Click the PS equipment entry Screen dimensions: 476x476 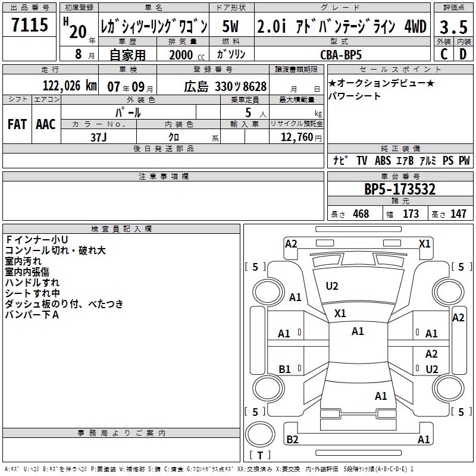(448, 160)
